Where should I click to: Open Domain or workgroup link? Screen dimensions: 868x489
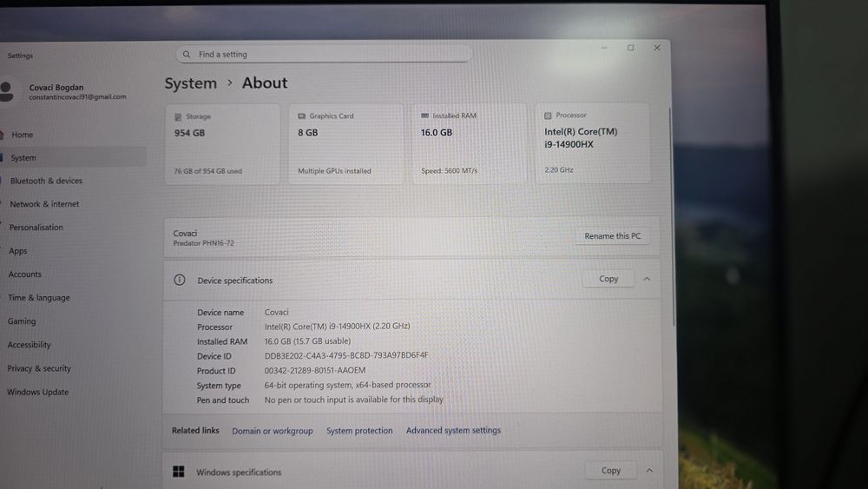pos(273,431)
